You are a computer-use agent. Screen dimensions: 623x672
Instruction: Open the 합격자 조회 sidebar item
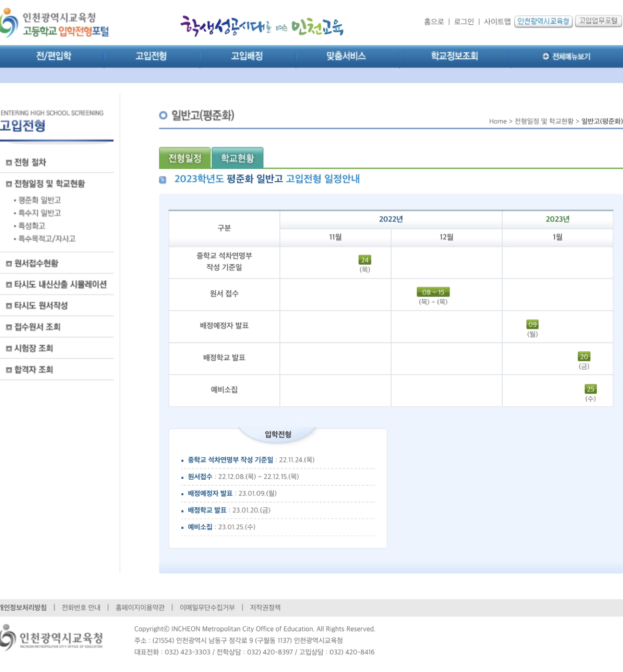point(34,370)
